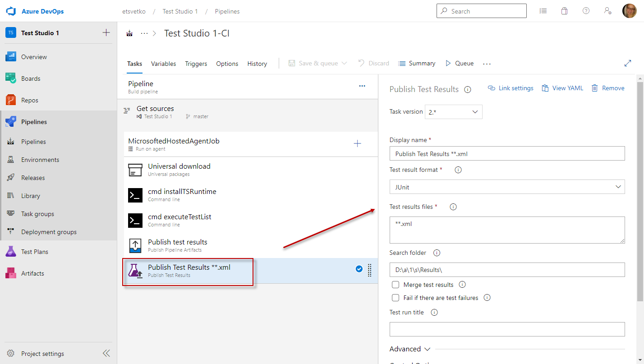Open the help question mark icon
Screen dimensions: 644x364
point(586,11)
